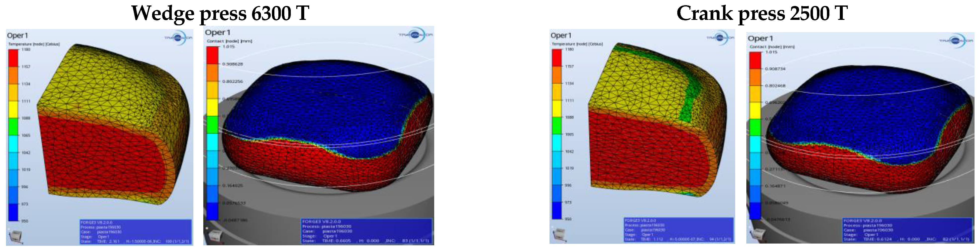The image size is (980, 252).
Task: Select the 'Wedge press 6300 T' heading
Action: (220, 13)
